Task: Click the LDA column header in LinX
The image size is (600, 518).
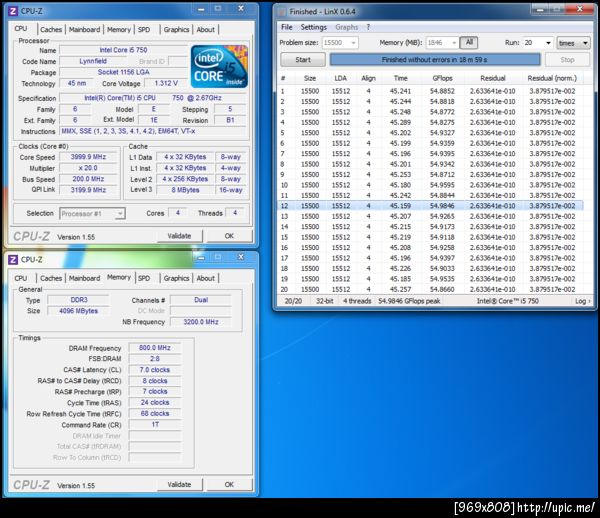Action: coord(341,78)
